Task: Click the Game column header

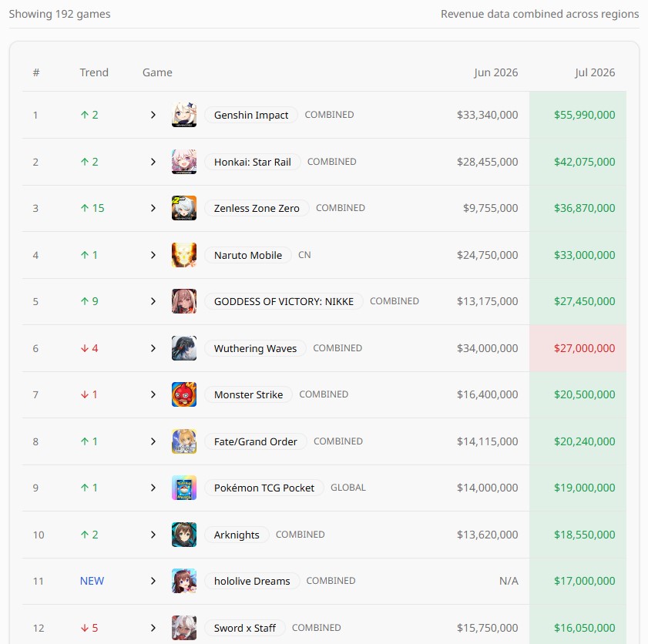Action: click(x=157, y=72)
